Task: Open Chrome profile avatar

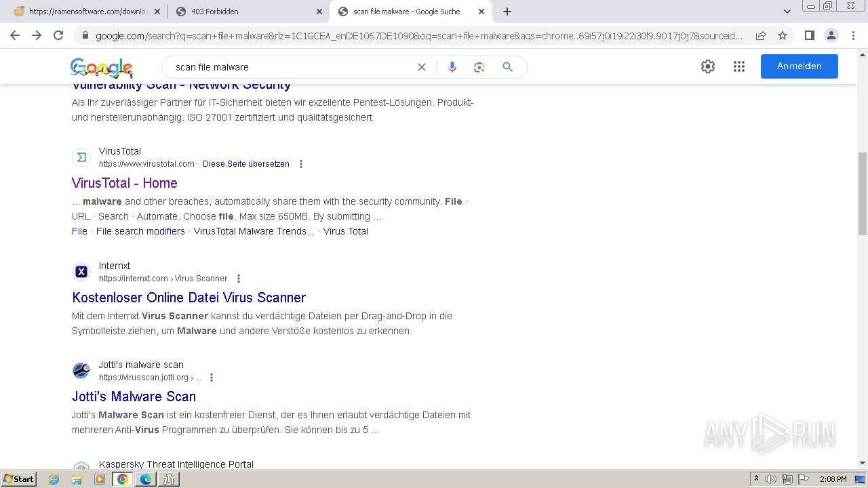Action: click(x=831, y=35)
